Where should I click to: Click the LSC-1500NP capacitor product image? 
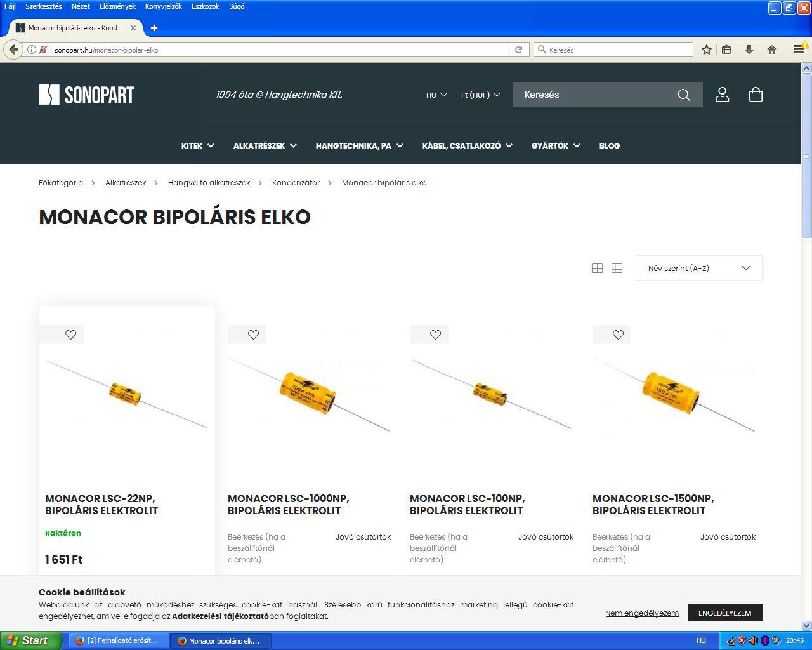[x=674, y=394]
